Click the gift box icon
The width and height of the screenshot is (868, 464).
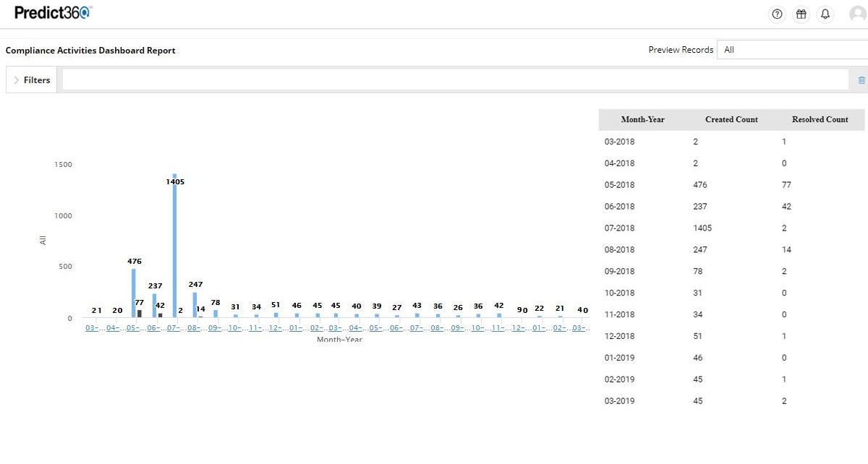tap(801, 14)
